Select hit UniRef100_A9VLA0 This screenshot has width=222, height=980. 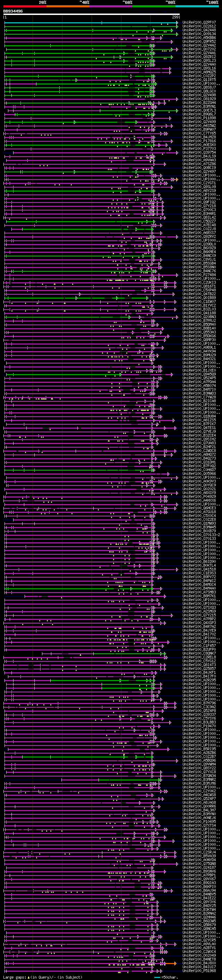(199, 944)
